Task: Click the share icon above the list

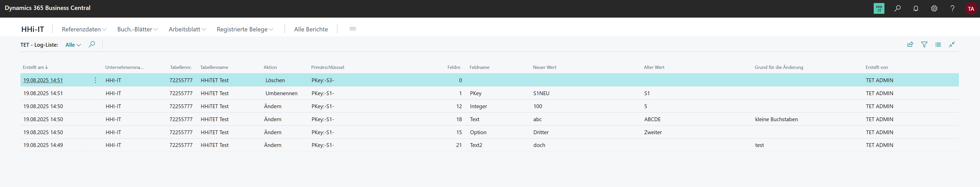Action: pos(910,44)
